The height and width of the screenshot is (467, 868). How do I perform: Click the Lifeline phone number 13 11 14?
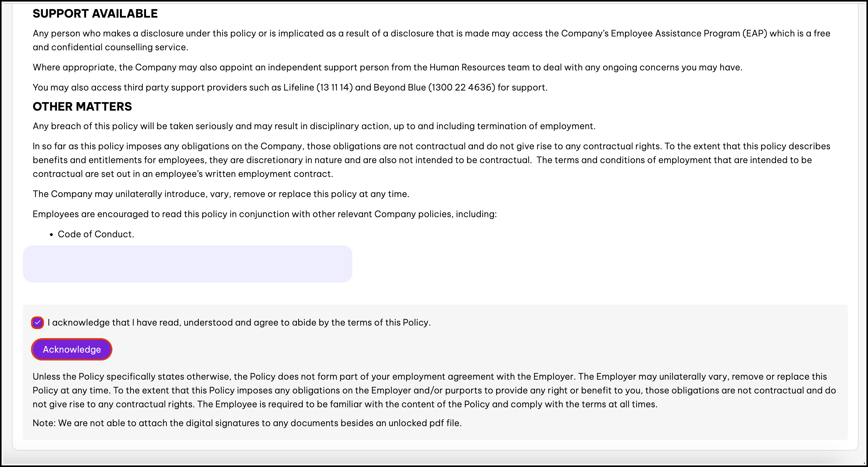(334, 88)
